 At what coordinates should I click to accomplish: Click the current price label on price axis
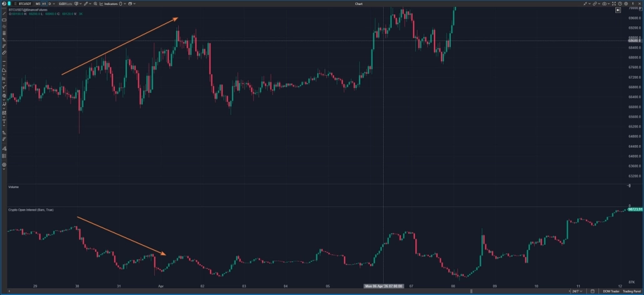tap(635, 41)
